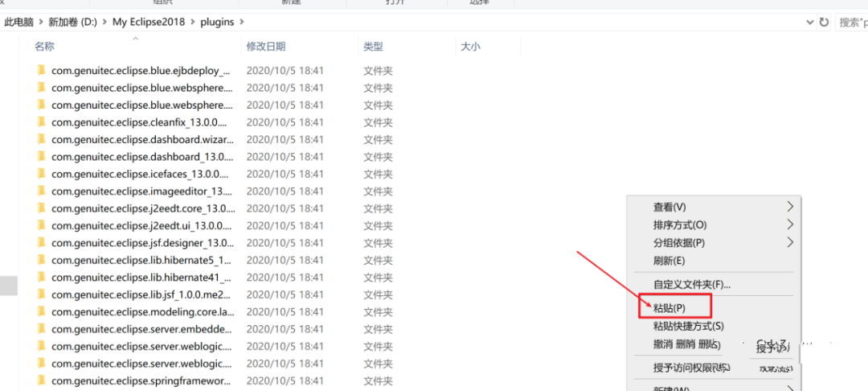Click folder icon beside com.genuitec.eclipse.dashboard_13.0
The width and height of the screenshot is (868, 391).
click(40, 156)
